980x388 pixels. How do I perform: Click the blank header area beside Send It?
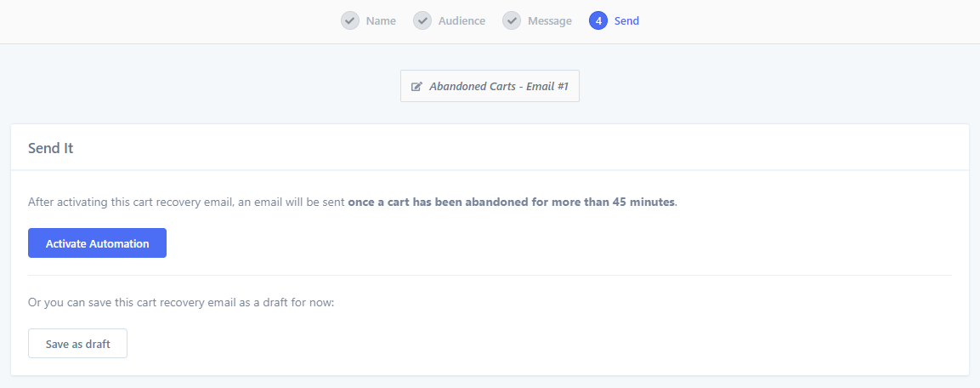coord(518,148)
